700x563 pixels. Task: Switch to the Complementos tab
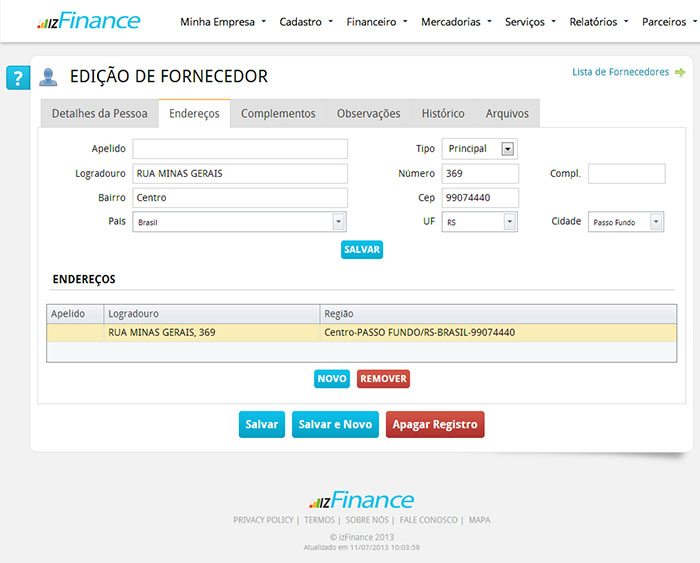tap(278, 114)
